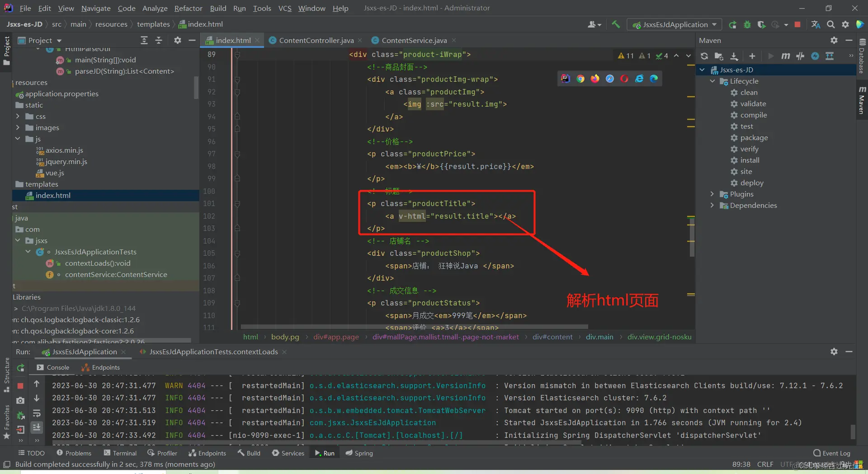Click the console vertical scrollbar
868x474 pixels.
click(x=853, y=432)
